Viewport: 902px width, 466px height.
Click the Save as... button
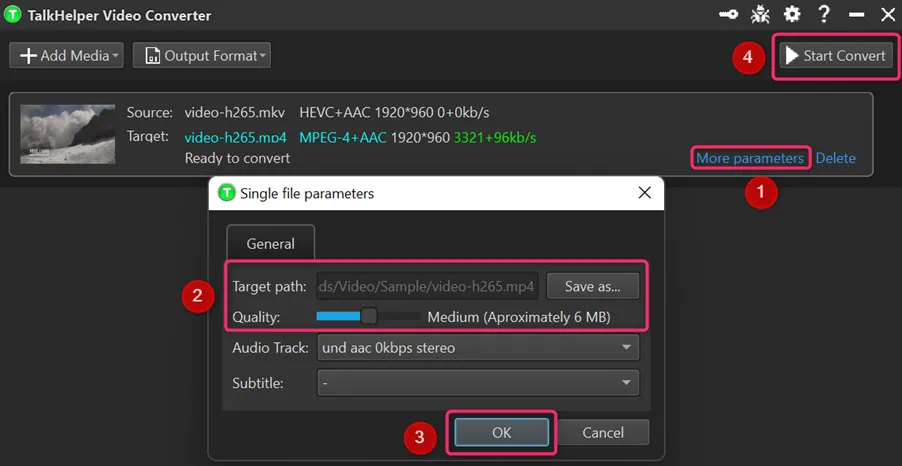point(593,286)
